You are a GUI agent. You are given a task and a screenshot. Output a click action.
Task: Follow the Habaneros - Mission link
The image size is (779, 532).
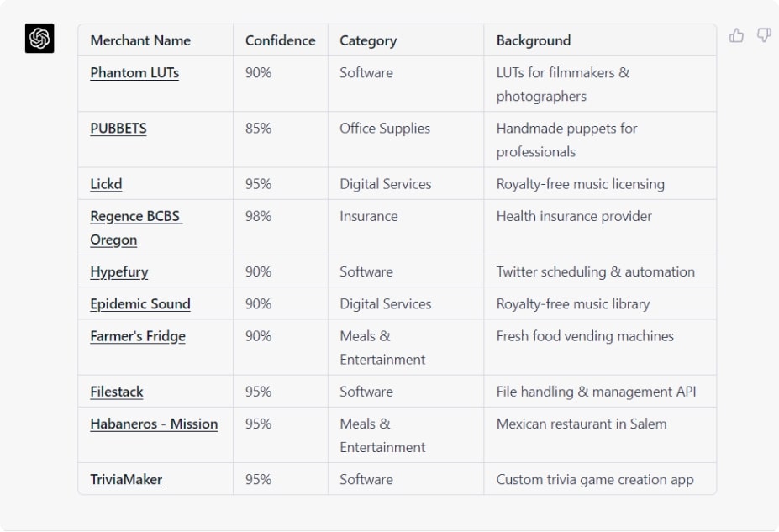pyautogui.click(x=154, y=424)
